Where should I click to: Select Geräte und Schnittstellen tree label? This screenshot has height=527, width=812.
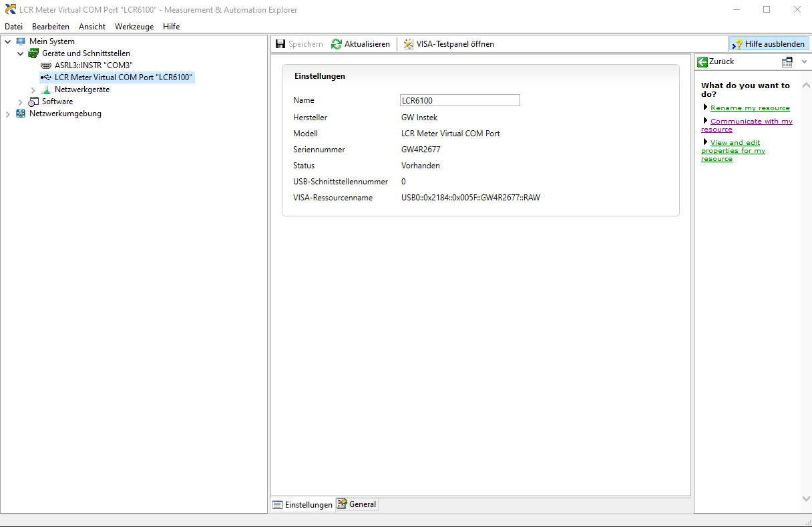[86, 53]
